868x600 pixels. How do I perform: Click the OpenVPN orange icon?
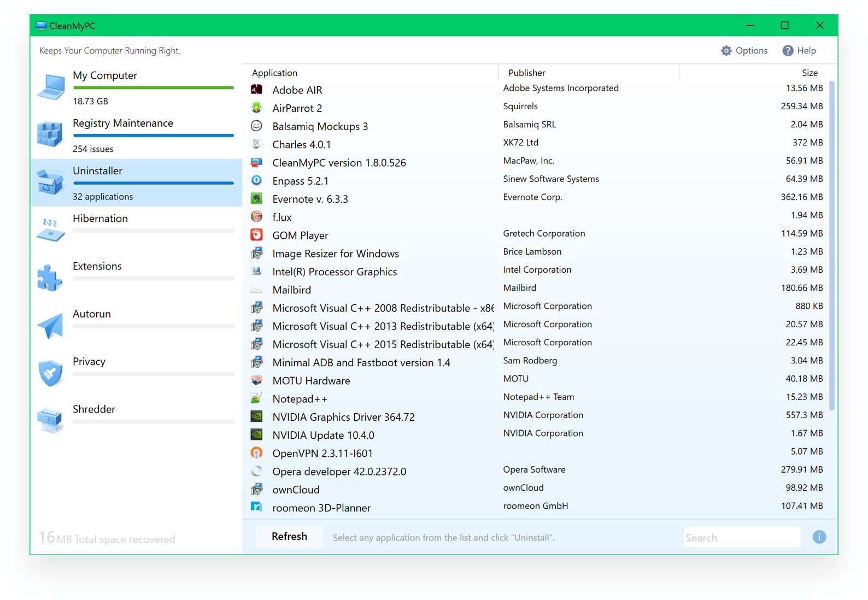click(x=256, y=452)
